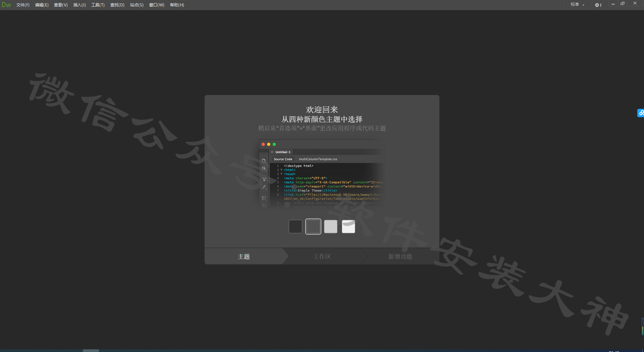
Task: Switch to the 主题 step tab
Action: 244,257
